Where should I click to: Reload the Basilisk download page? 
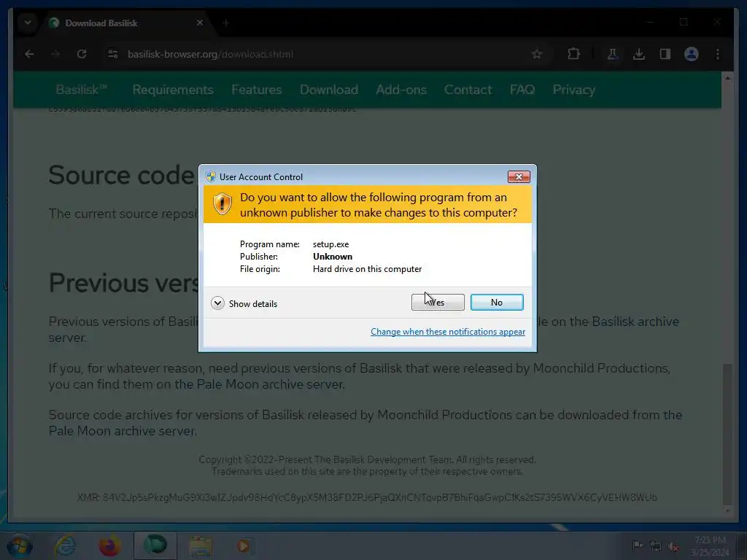click(82, 54)
